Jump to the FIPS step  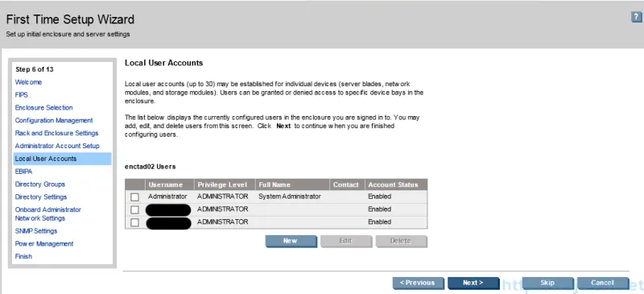[22, 95]
